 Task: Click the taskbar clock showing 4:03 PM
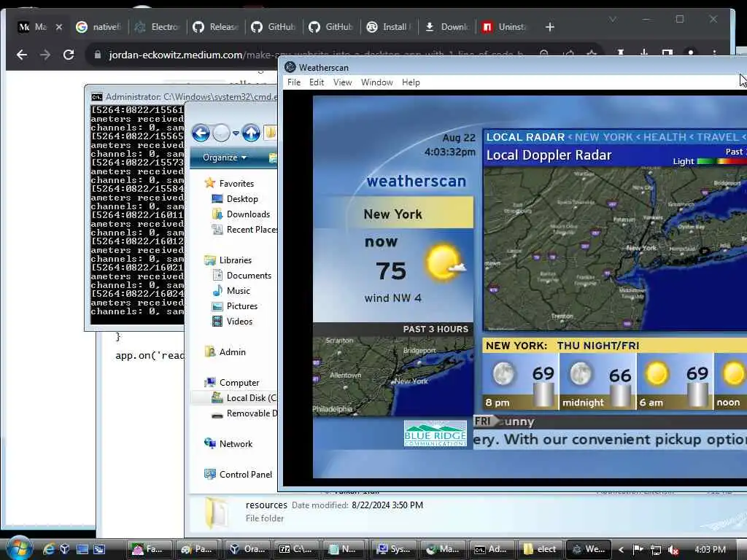[x=710, y=550]
